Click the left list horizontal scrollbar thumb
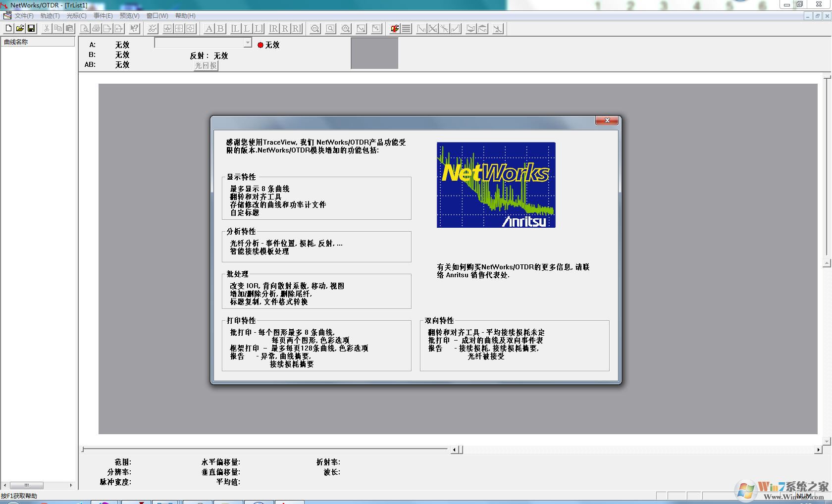Screen dimensions: 832x504 click(x=27, y=485)
